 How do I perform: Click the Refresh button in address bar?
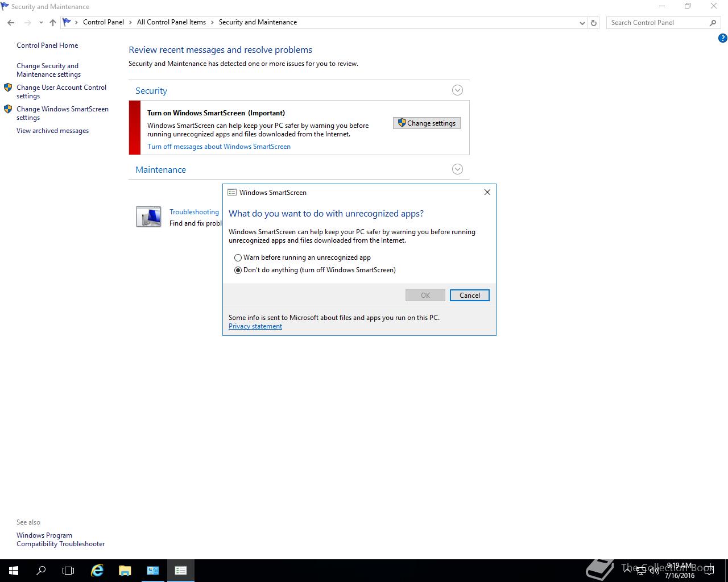tap(594, 23)
